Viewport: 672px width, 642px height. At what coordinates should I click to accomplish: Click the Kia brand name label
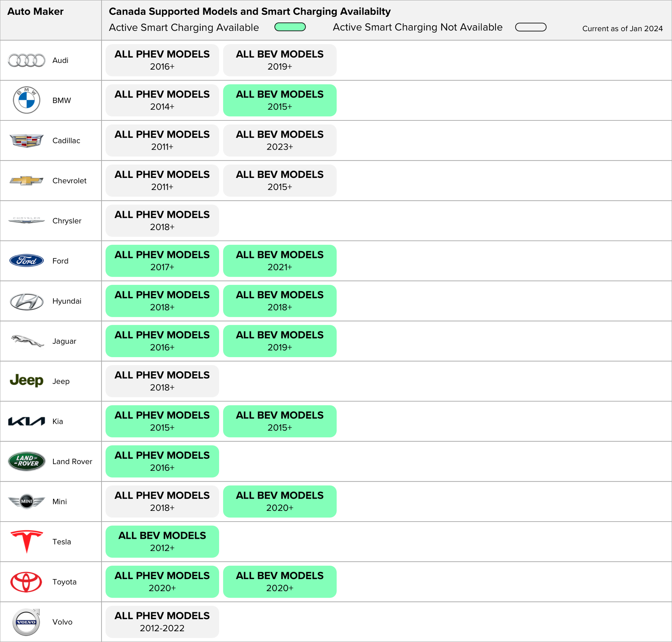click(57, 421)
